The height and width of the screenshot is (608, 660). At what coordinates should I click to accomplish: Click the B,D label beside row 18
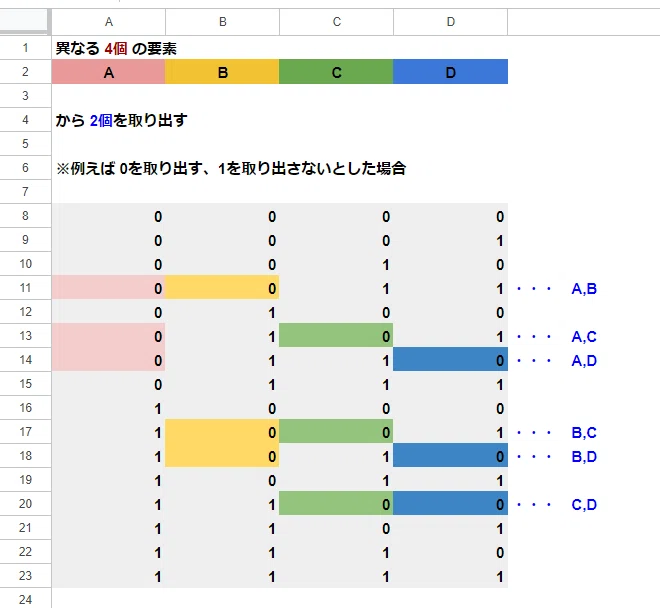(x=584, y=456)
